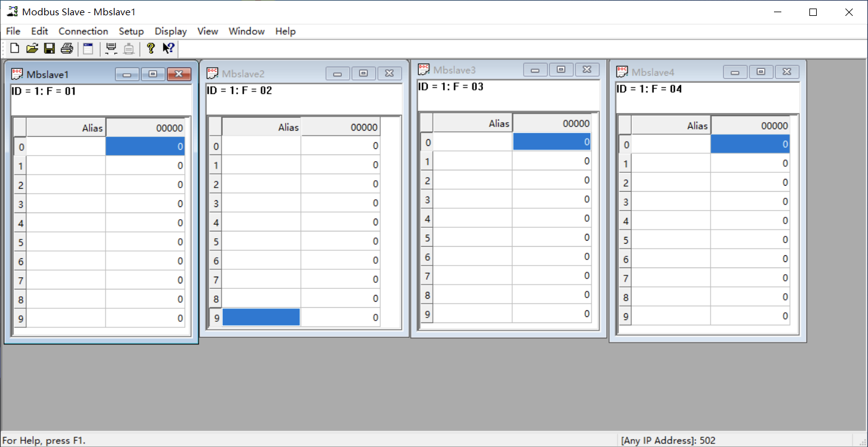Viewport: 868px width, 447px height.
Task: Select value cell of row 0 in Mbslave3
Action: tap(552, 142)
